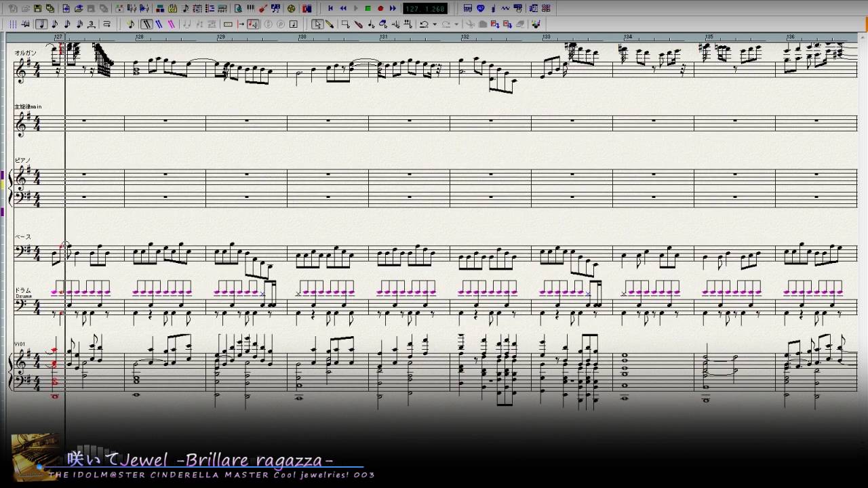
Task: Select the dotted rectangle selection tool
Action: tap(345, 24)
